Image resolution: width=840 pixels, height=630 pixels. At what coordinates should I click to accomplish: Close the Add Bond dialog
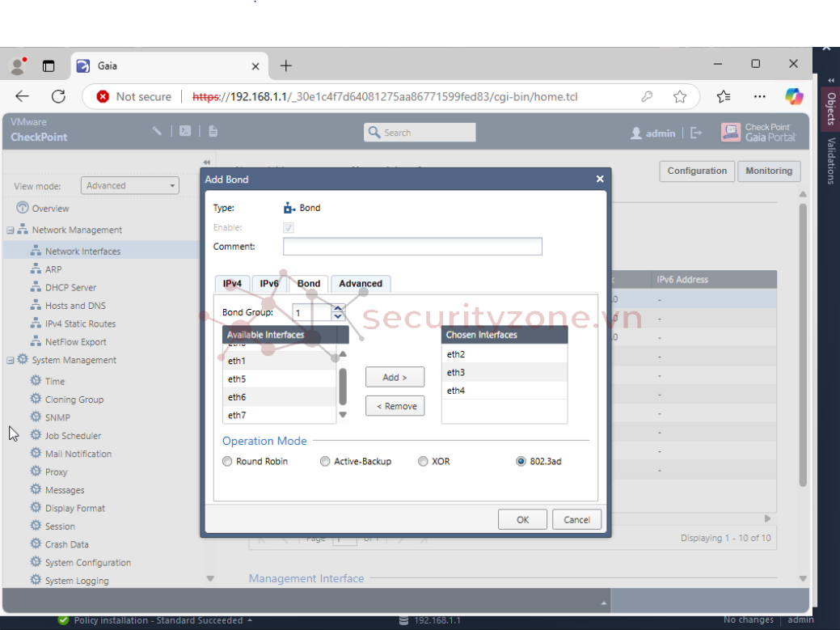click(x=600, y=179)
